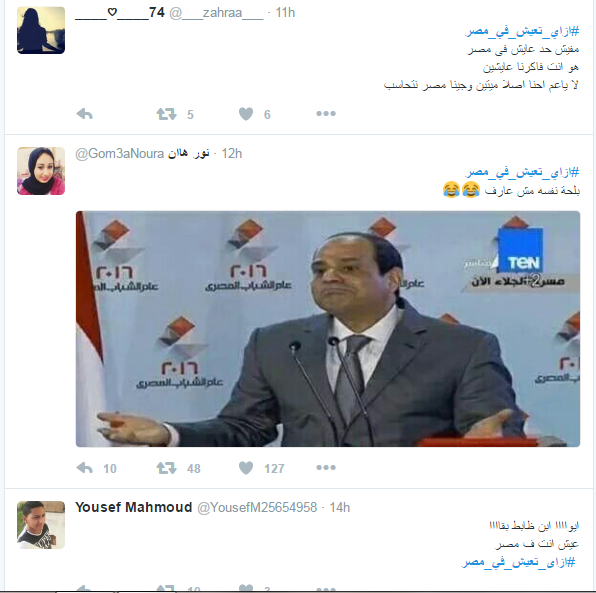Reply to Gom3aNoura's tweet with 10 replies
Screen dimensions: 596x593
pos(84,468)
